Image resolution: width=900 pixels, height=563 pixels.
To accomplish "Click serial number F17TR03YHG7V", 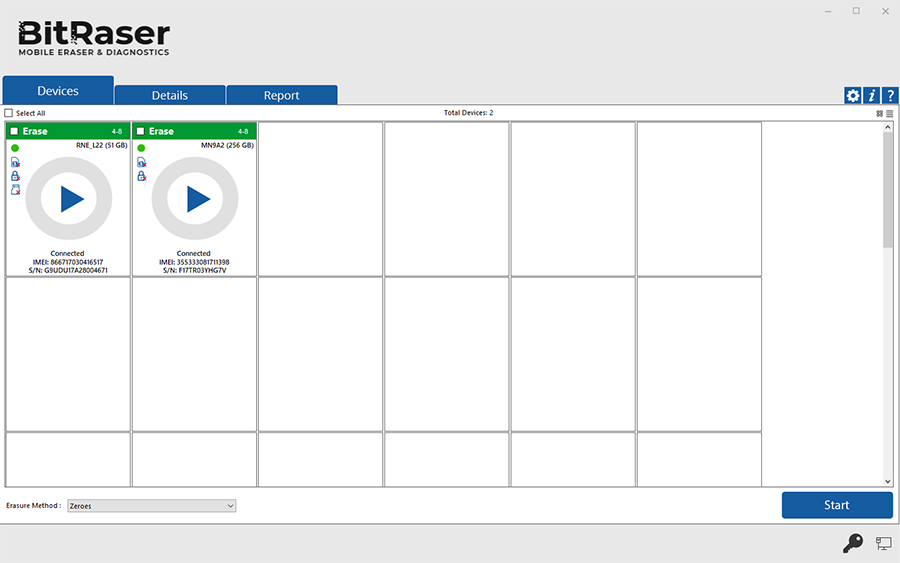I will [x=195, y=270].
